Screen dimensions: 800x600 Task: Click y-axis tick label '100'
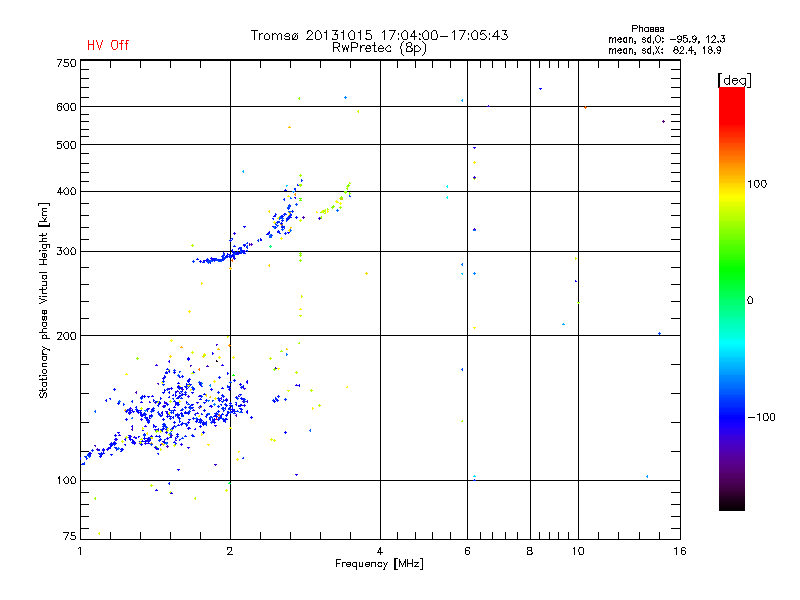[66, 480]
